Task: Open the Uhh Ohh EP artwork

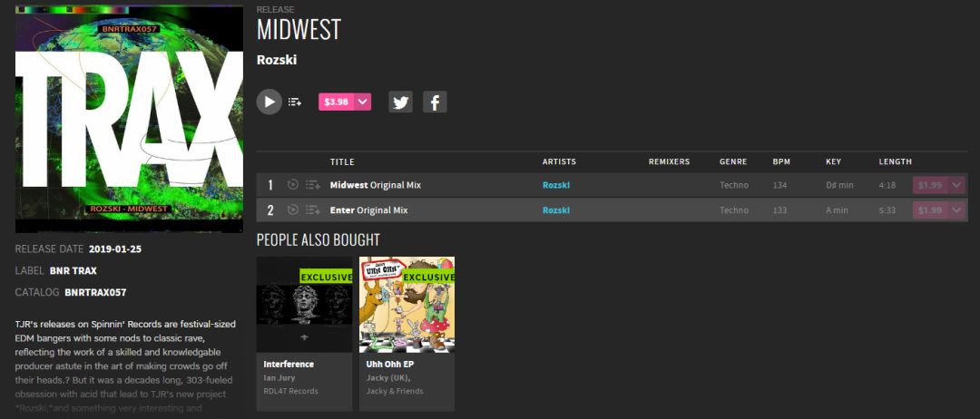Action: [407, 305]
